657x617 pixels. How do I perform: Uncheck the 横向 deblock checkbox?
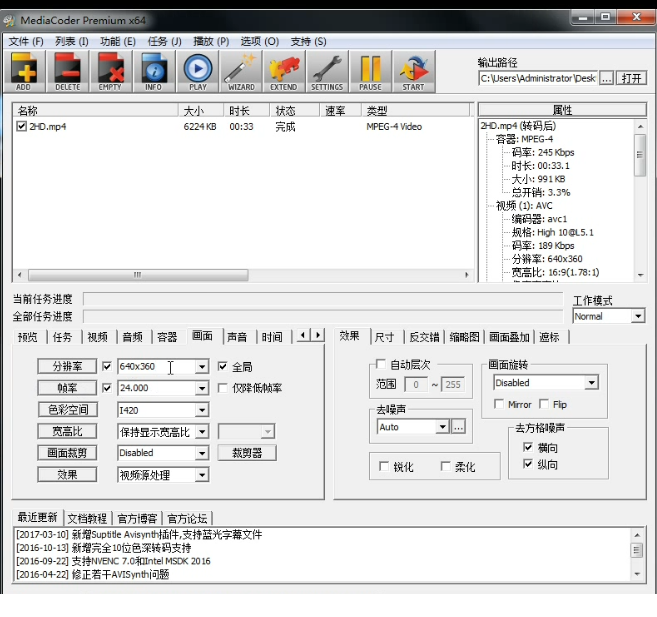click(x=528, y=447)
